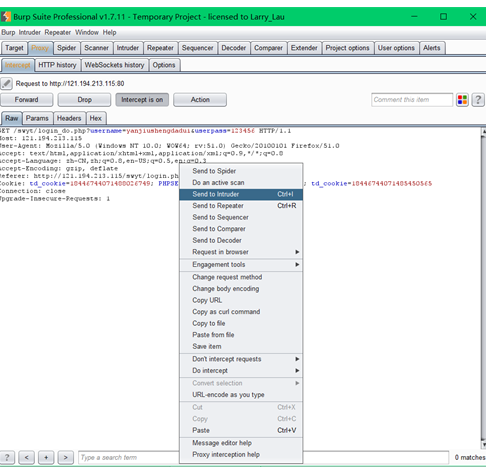Go to next search match arrow
Screen dimensions: 486x467
coord(66,457)
